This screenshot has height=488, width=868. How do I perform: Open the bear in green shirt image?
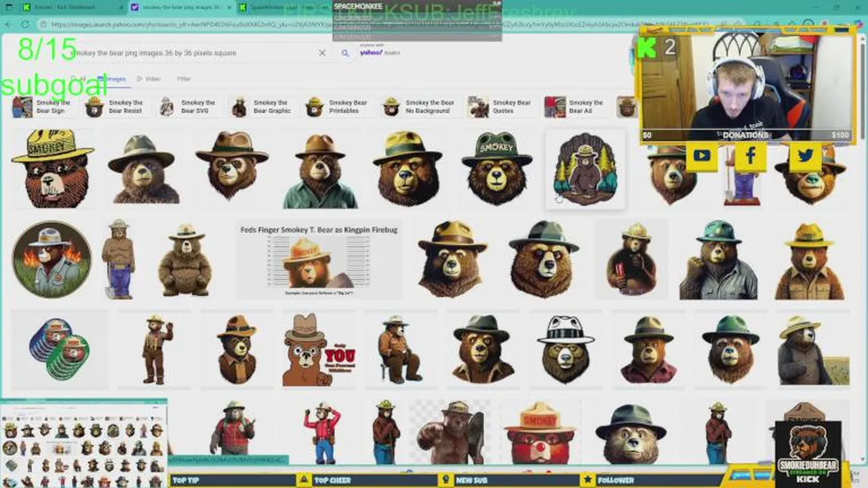coord(320,170)
